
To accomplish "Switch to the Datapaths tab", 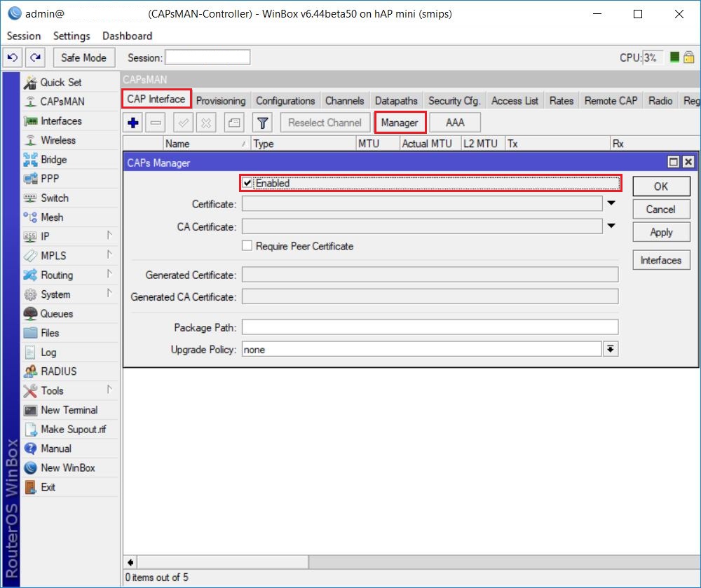I will click(x=396, y=100).
